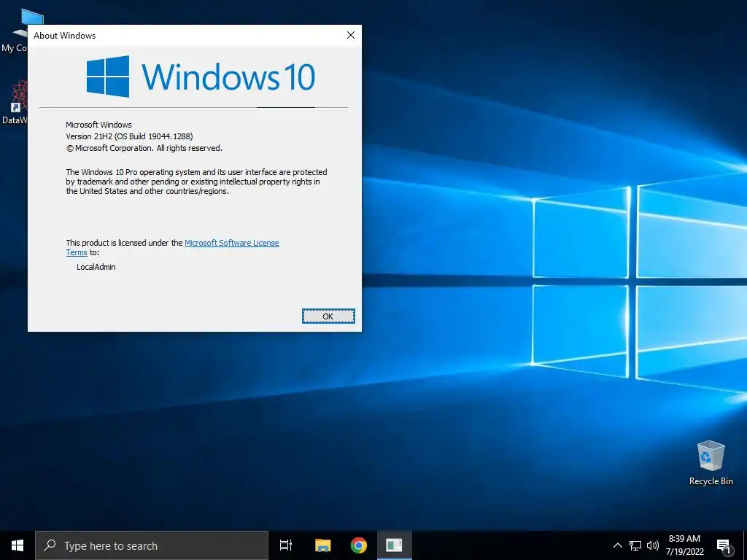Image resolution: width=747 pixels, height=560 pixels.
Task: Open the Microsoft Software License link
Action: (x=231, y=243)
